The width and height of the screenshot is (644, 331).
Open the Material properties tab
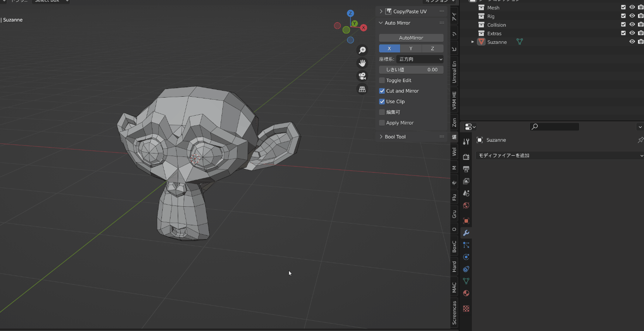[x=466, y=293]
